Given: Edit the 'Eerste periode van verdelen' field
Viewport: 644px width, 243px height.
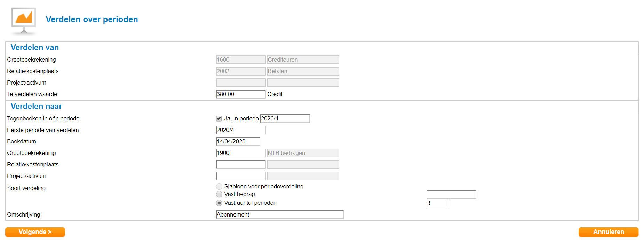Looking at the screenshot, I should coord(240,130).
